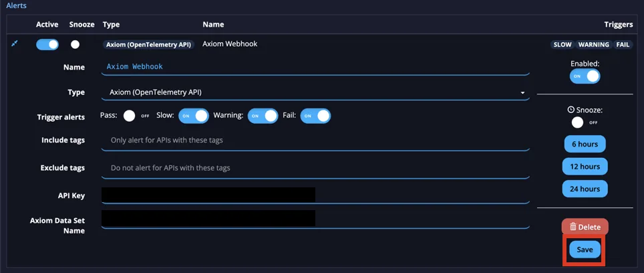Click the Axiom Data Set Name field
This screenshot has height=273, width=644.
(315, 219)
